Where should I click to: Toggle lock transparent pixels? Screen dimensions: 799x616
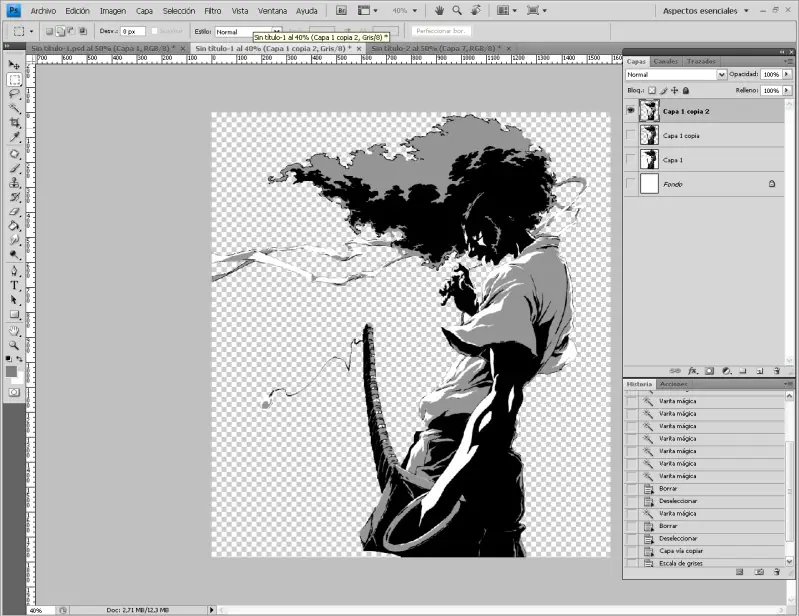pyautogui.click(x=652, y=90)
